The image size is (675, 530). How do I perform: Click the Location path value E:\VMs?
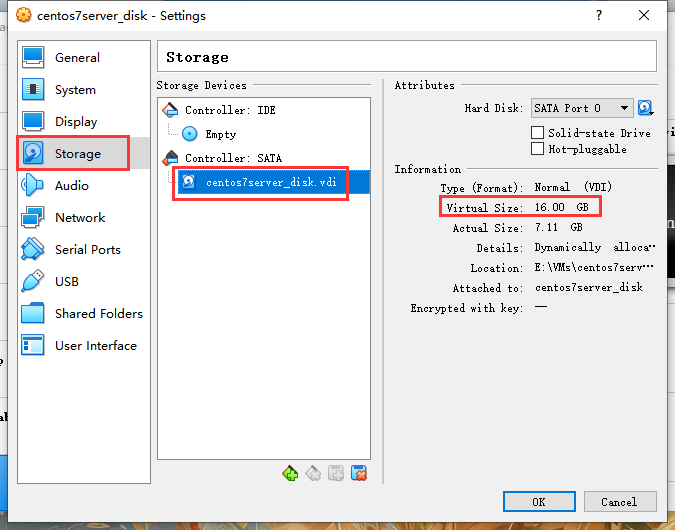click(594, 267)
